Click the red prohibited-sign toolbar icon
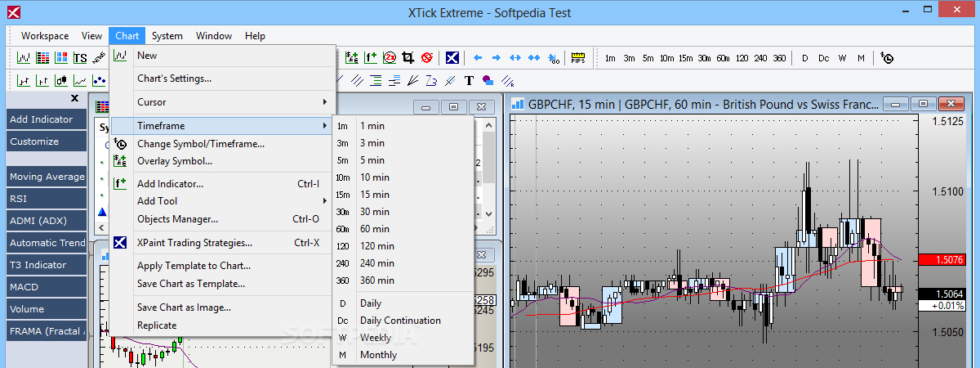Screen dimensions: 980x368 (427, 57)
